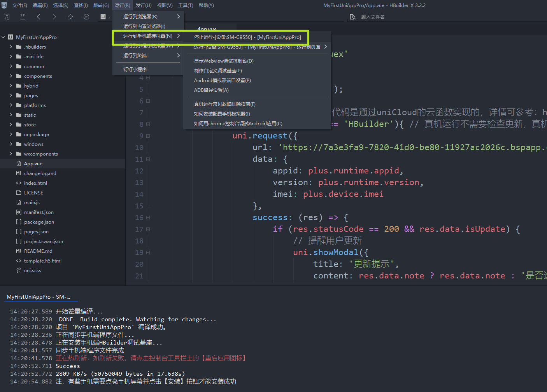Click the save toolbar icon
Viewport: 547px width, 392px height.
23,17
